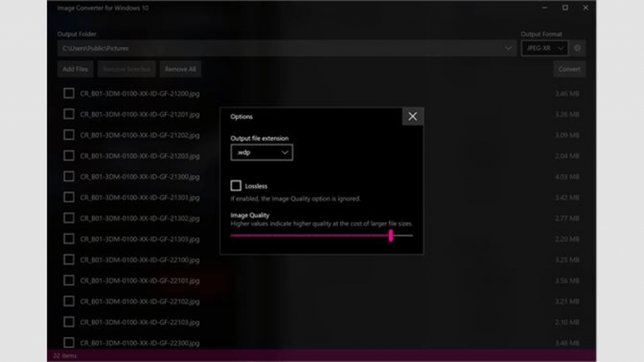The height and width of the screenshot is (362, 644).
Task: Click the Convert button
Action: coord(569,69)
